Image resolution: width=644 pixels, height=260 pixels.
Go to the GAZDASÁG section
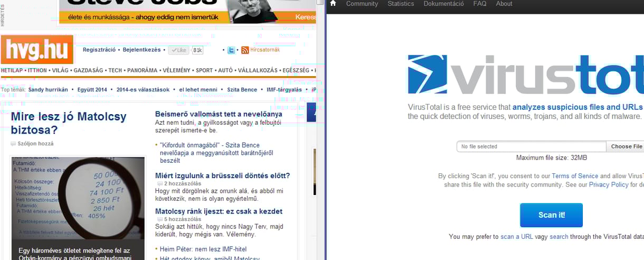click(x=89, y=70)
